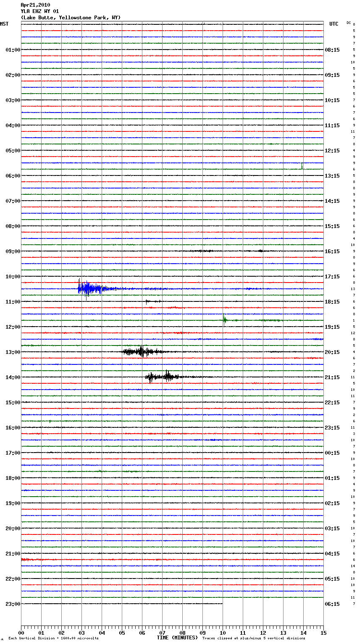Select the 08:00 MST time label

coord(13,226)
